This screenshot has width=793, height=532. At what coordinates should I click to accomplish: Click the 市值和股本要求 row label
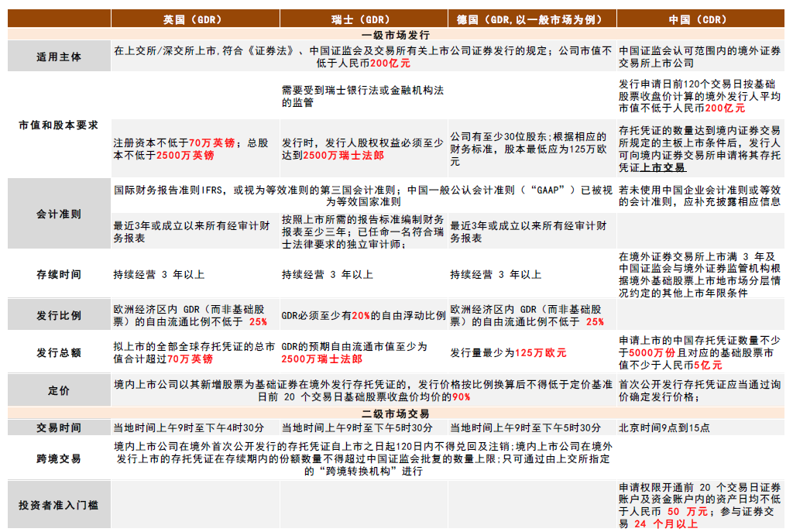[59, 125]
